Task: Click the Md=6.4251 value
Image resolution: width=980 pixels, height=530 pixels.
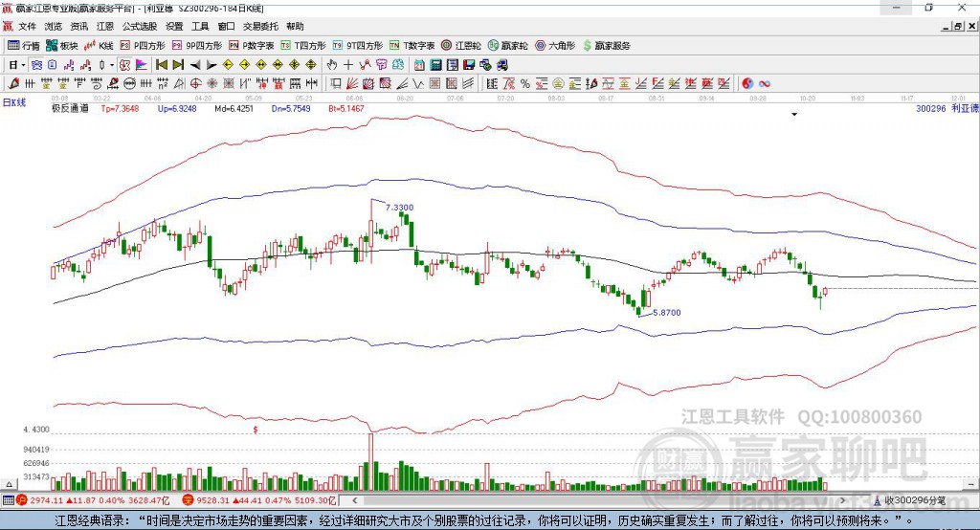Action: point(234,109)
